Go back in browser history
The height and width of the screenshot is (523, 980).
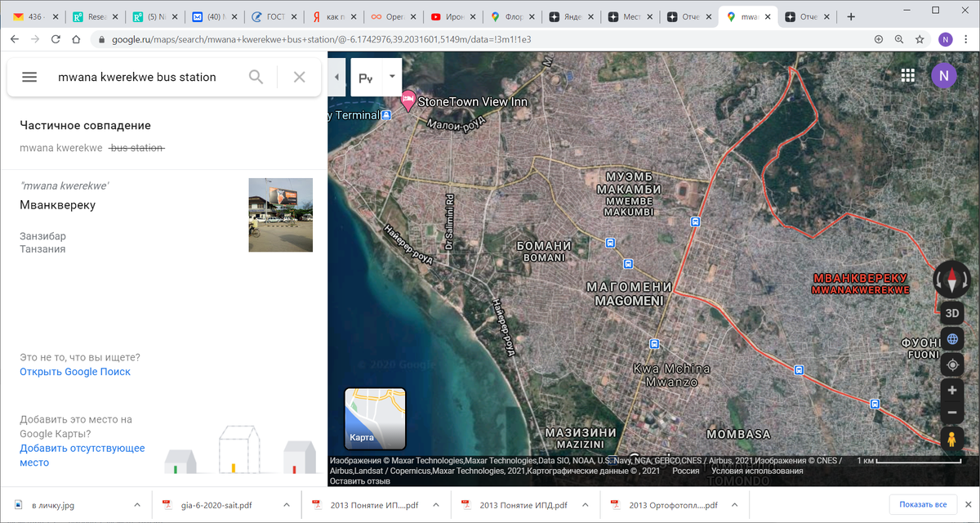tap(15, 38)
